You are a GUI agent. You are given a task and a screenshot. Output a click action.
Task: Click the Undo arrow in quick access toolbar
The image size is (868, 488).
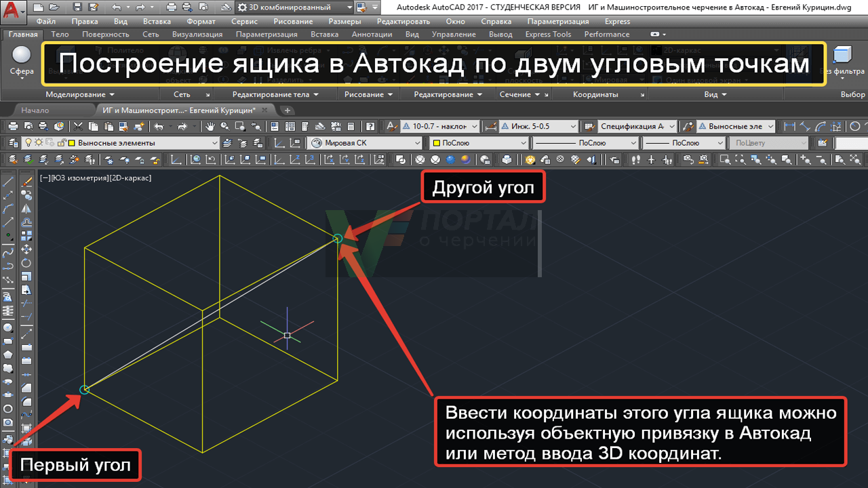pyautogui.click(x=116, y=7)
